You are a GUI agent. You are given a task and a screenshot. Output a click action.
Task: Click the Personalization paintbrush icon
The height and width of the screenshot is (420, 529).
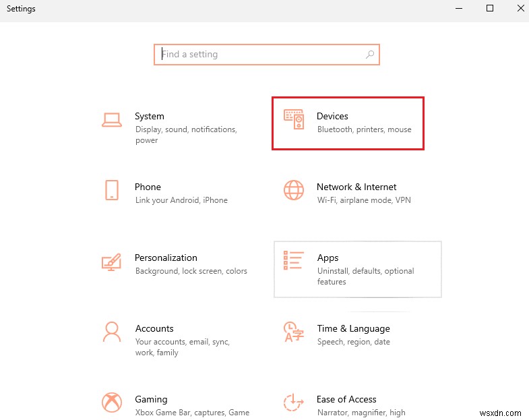(x=112, y=262)
